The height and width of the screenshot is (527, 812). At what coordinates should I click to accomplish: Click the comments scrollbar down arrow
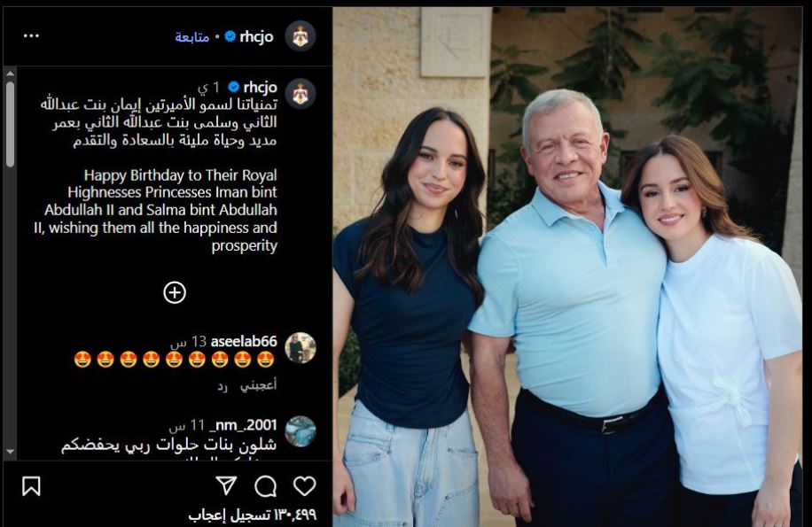pos(10,452)
